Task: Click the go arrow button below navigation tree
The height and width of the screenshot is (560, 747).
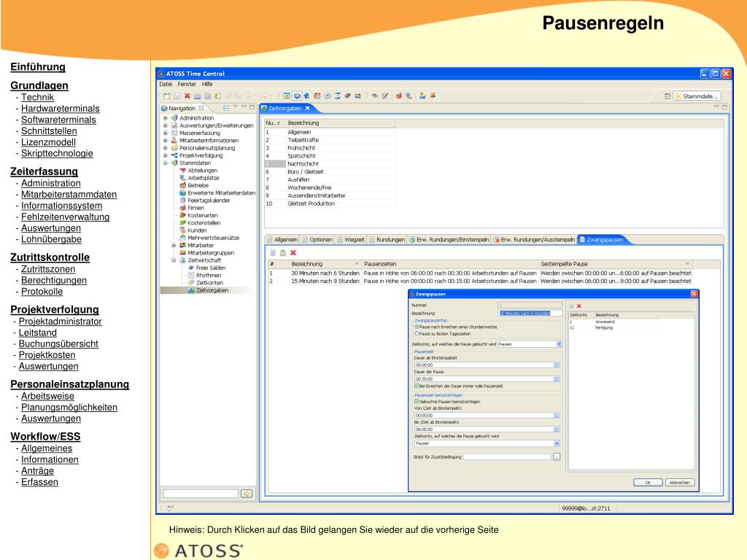Action: point(247,494)
